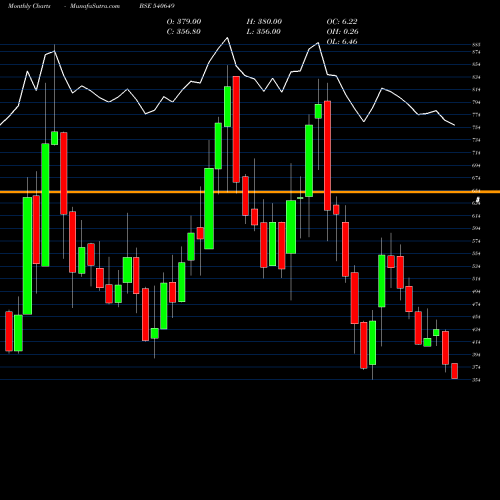500x500 pixels.
Task: Click the 874 price axis label
Action: 476,52
